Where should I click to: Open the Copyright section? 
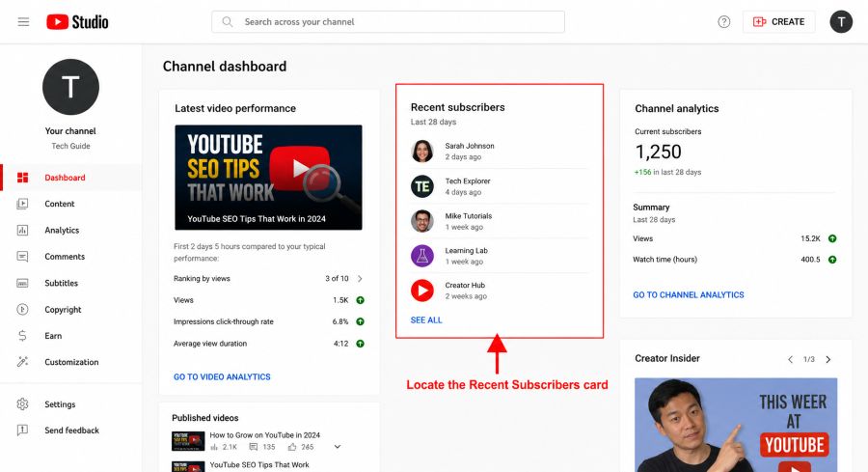coord(63,309)
